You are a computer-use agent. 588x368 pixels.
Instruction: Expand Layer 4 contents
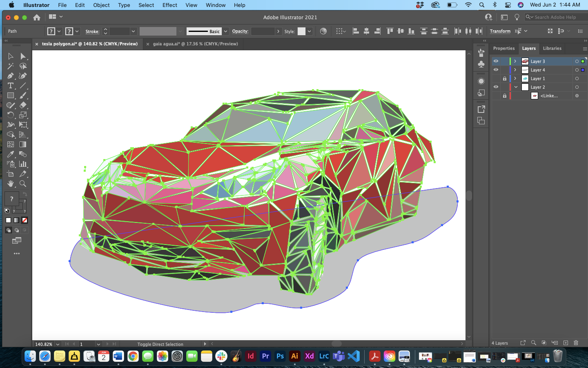(515, 70)
